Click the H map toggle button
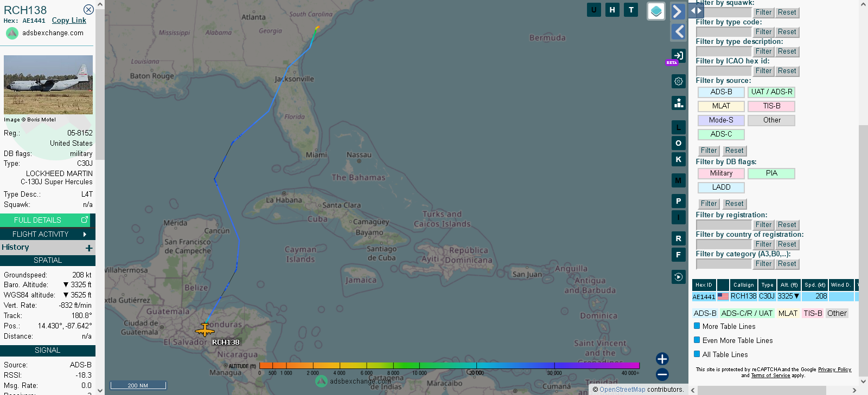Viewport: 868px width, 395px height. (x=612, y=10)
